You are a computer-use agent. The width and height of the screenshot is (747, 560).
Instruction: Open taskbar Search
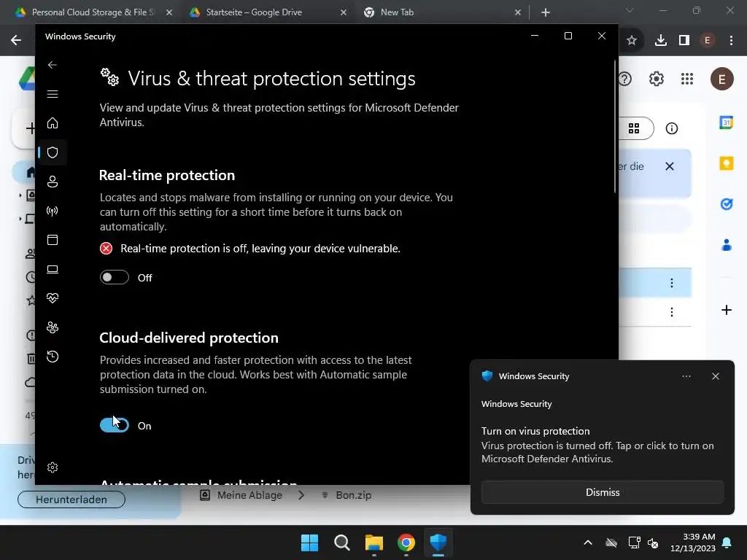click(341, 542)
